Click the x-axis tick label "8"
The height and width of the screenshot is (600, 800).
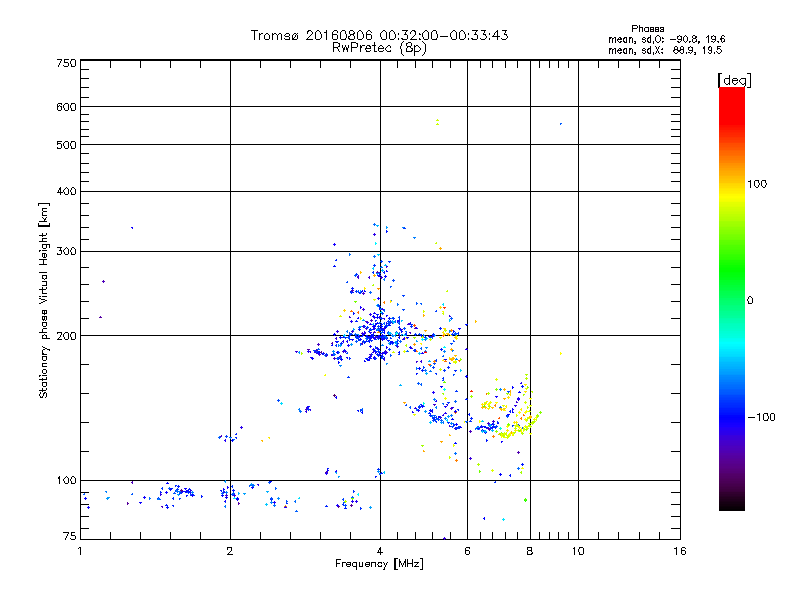(x=530, y=551)
